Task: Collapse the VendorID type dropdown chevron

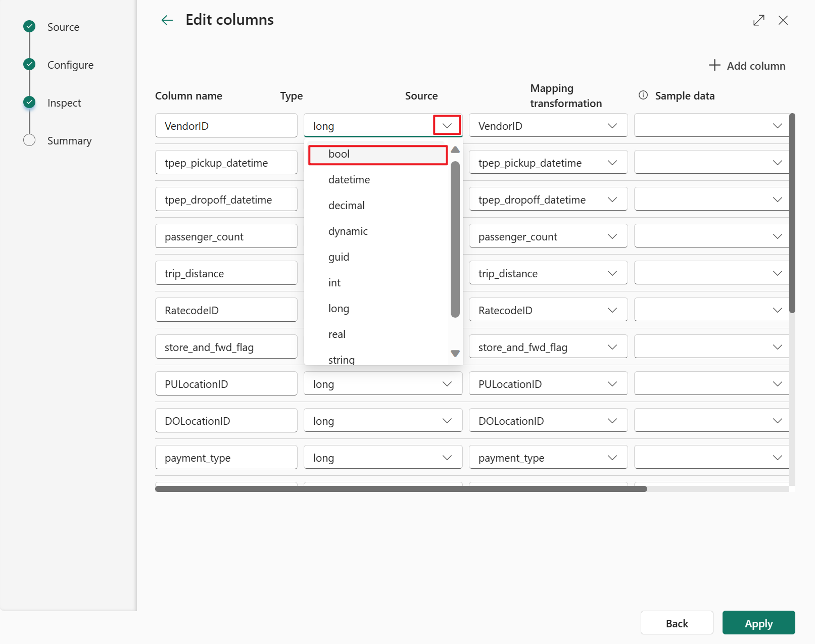Action: [x=447, y=125]
